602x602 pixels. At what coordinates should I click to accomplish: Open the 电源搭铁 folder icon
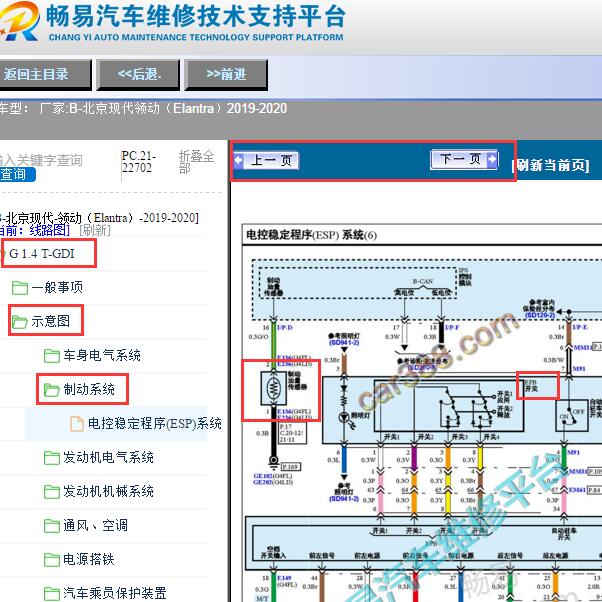click(51, 560)
